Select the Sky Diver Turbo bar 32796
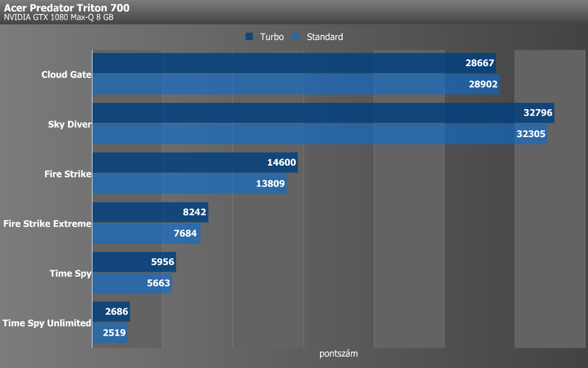This screenshot has width=588, height=368. tap(323, 113)
